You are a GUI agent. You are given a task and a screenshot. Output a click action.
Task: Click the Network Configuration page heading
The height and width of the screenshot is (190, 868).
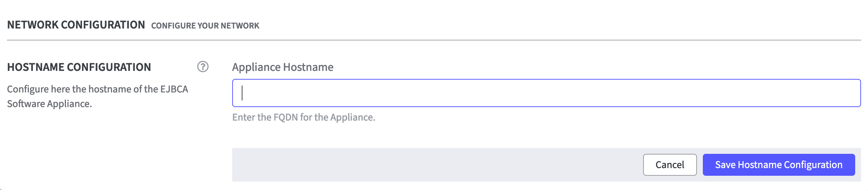pyautogui.click(x=76, y=25)
